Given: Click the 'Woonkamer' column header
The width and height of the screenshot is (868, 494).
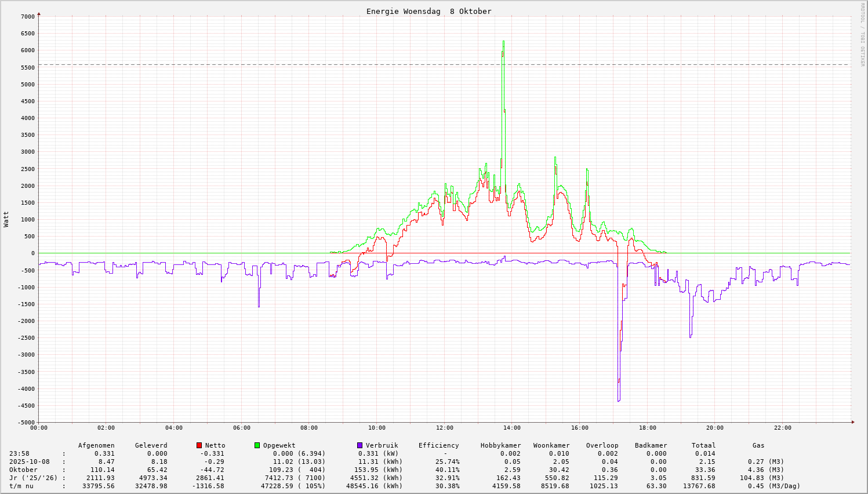Looking at the screenshot, I should 551,446.
